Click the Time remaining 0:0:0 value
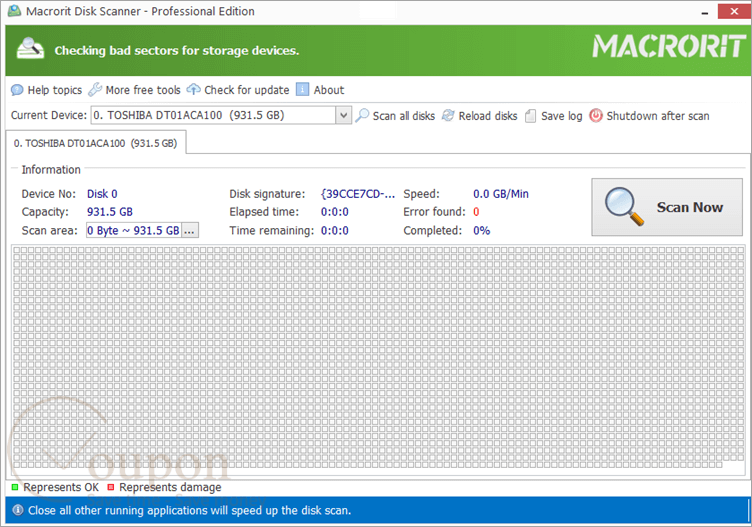Image resolution: width=752 pixels, height=527 pixels. pyautogui.click(x=335, y=231)
